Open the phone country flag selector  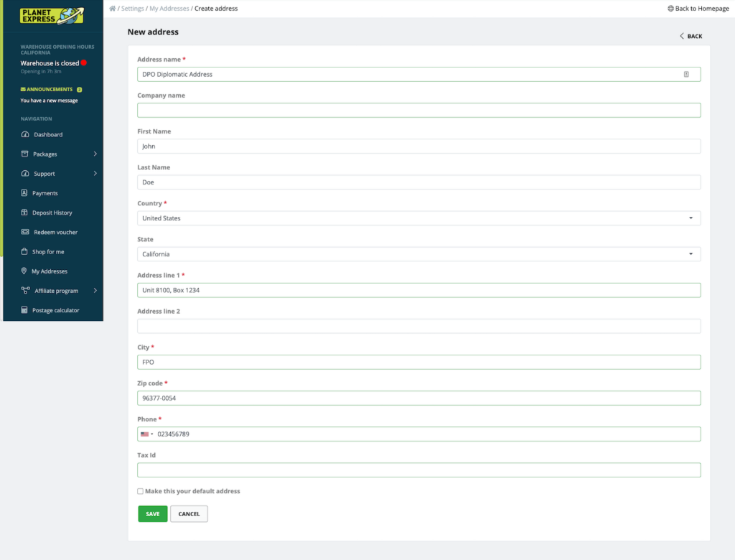[146, 434]
